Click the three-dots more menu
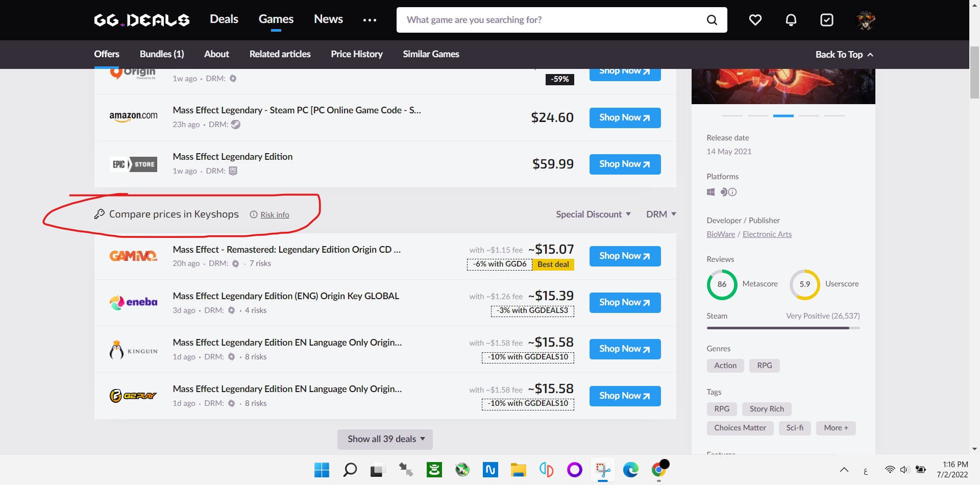The width and height of the screenshot is (980, 485). [x=370, y=20]
